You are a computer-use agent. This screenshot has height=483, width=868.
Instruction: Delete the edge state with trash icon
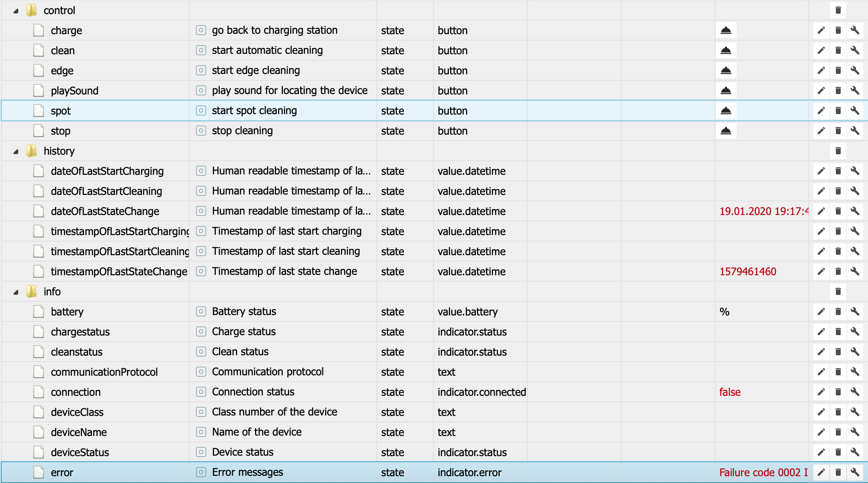coord(838,71)
